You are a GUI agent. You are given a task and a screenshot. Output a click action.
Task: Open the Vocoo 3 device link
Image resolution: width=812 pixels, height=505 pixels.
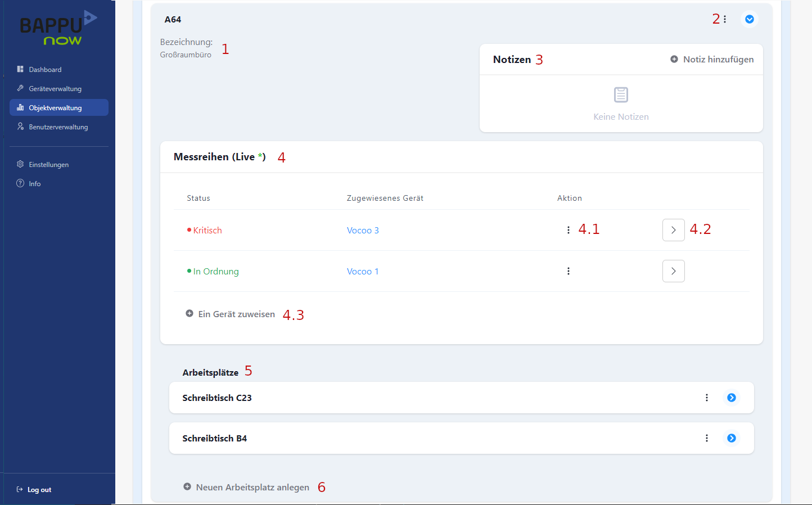pos(363,230)
